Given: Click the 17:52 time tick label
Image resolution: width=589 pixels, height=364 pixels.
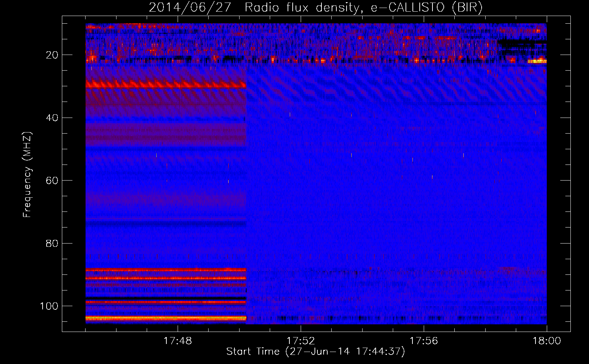Looking at the screenshot, I should [301, 341].
